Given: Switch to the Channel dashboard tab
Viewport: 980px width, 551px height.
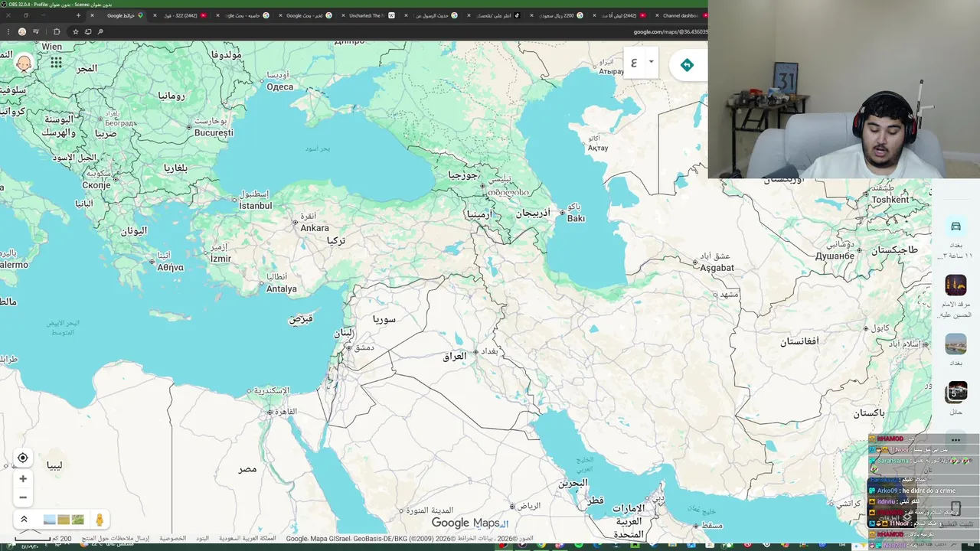Looking at the screenshot, I should tap(680, 15).
